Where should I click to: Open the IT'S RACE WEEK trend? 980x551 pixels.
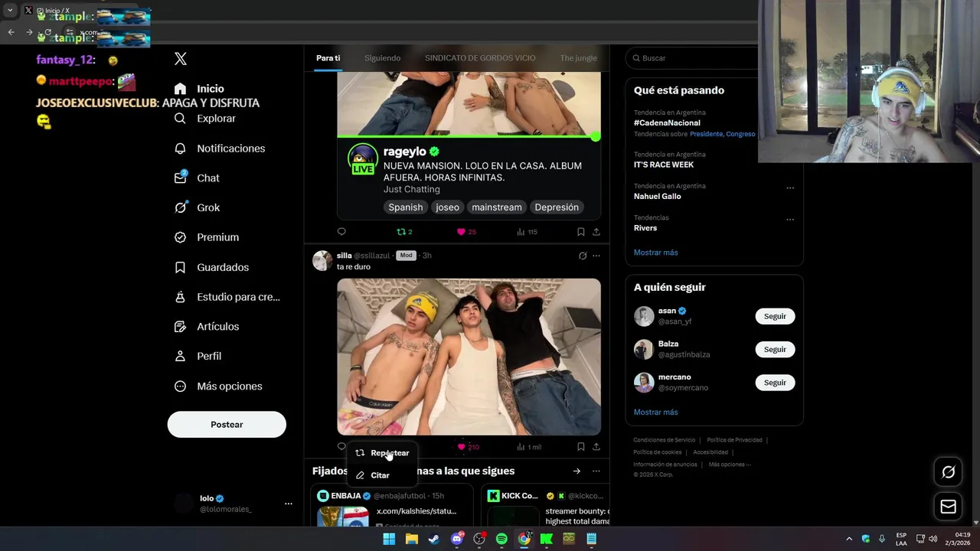pyautogui.click(x=664, y=165)
